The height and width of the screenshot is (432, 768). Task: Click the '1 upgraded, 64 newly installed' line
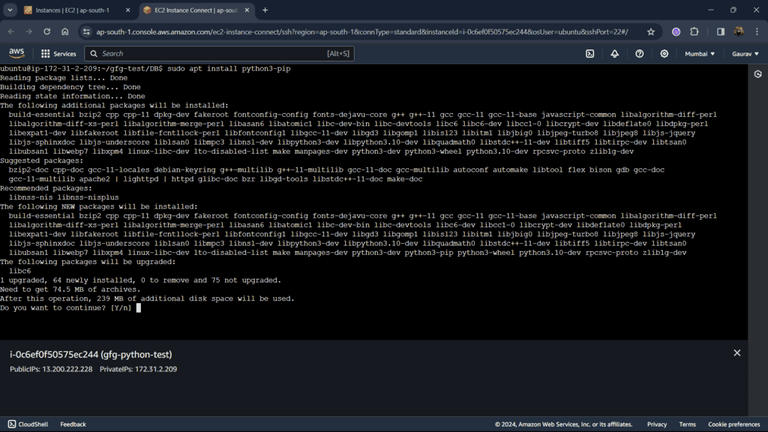coord(141,280)
